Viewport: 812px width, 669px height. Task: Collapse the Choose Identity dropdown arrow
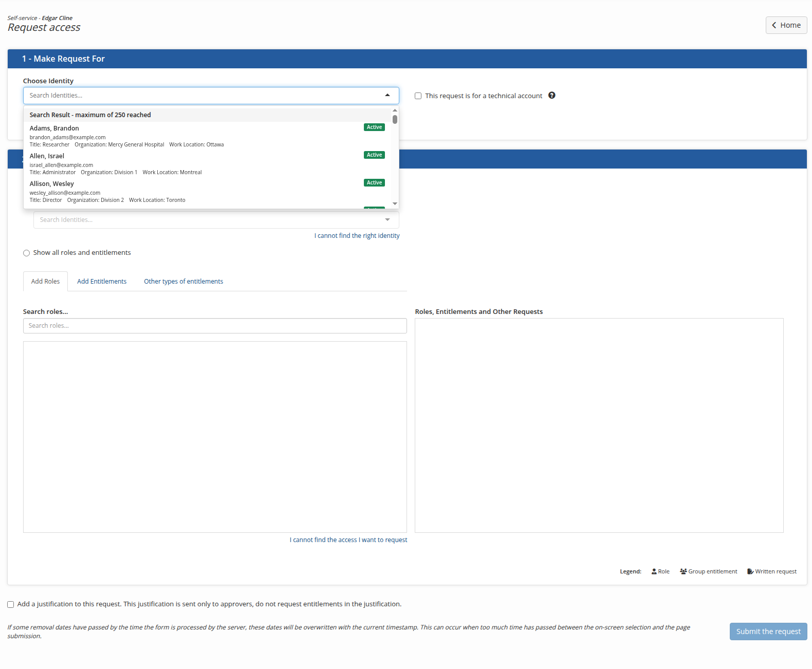click(387, 95)
